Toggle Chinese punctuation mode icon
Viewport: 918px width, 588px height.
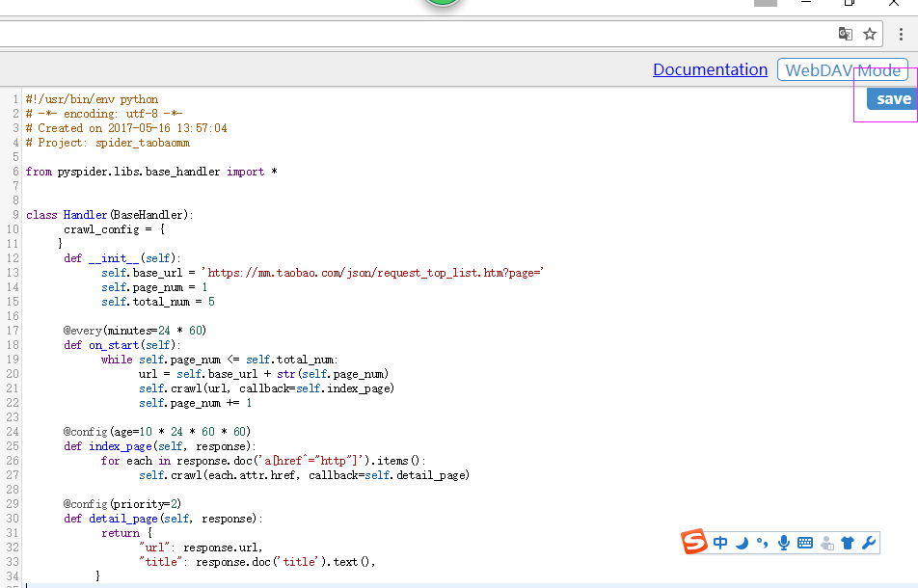762,543
